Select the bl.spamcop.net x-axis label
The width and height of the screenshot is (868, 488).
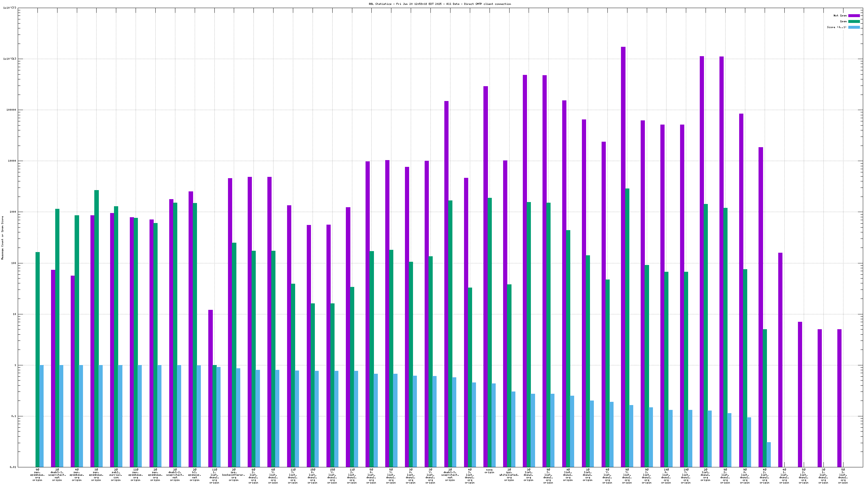tap(194, 474)
